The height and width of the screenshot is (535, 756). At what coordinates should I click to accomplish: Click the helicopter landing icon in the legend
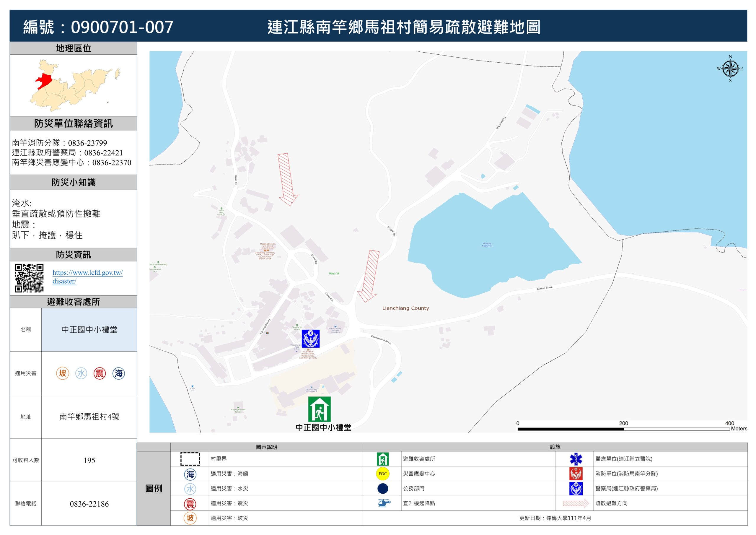pos(383,503)
